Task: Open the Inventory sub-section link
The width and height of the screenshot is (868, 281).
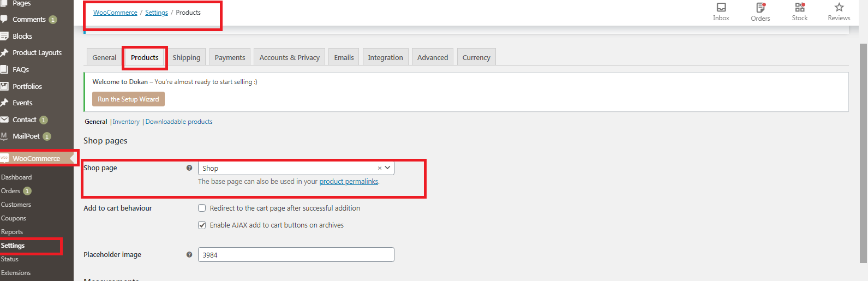Action: (x=126, y=122)
